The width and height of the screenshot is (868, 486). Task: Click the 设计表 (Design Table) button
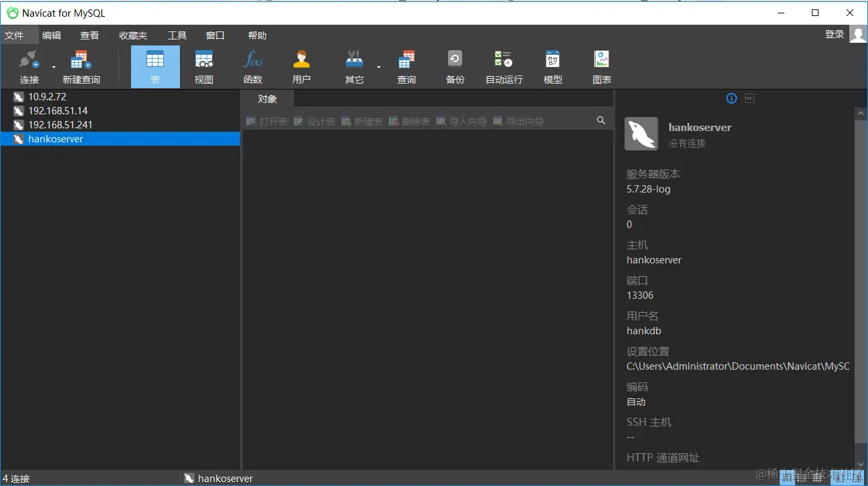coord(314,122)
